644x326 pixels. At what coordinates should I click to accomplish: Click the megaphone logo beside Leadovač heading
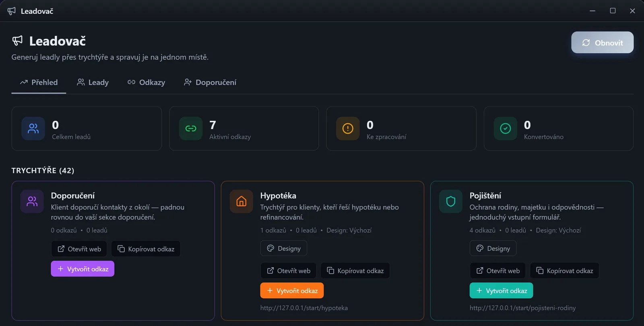click(x=17, y=41)
